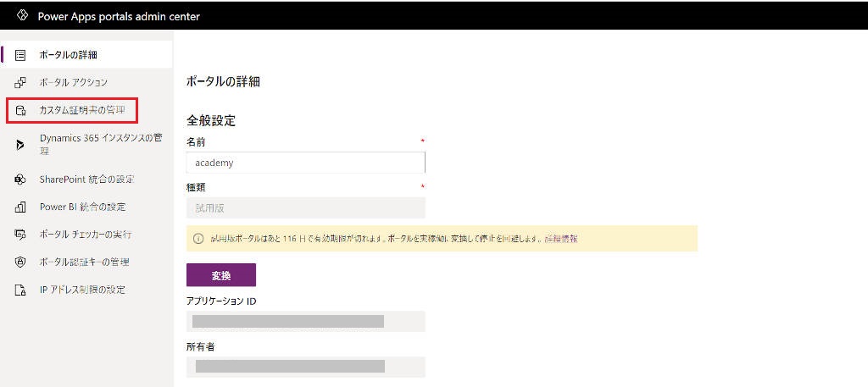Image resolution: width=868 pixels, height=387 pixels.
Task: Click the ポータルの詳細 list icon
Action: click(20, 55)
